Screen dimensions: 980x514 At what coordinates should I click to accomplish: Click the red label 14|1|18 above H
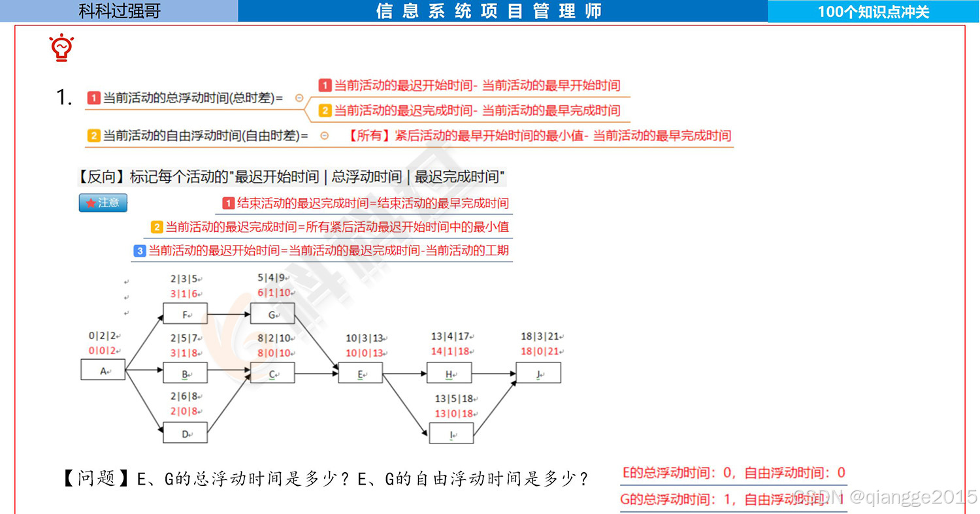(x=450, y=351)
